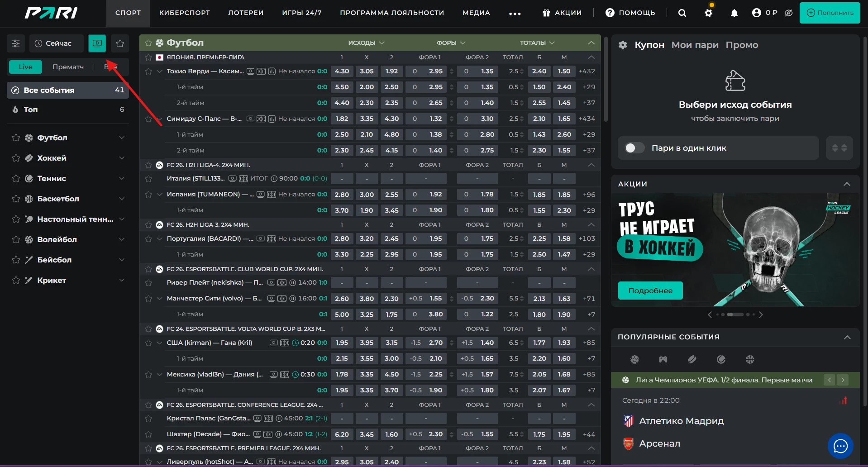Collapse the Футбол events section

point(591,43)
